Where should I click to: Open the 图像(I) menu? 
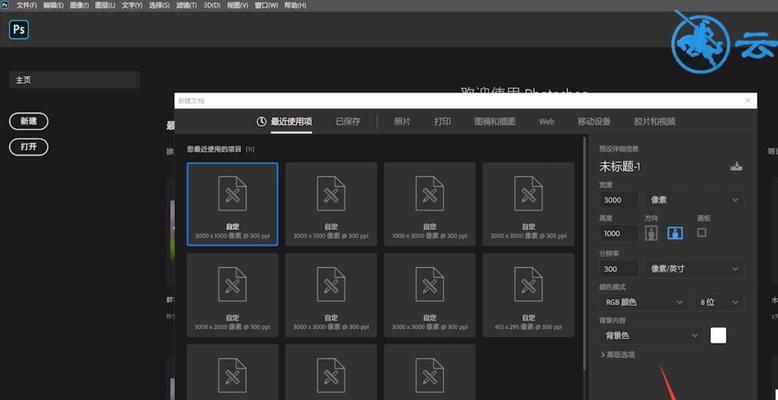coord(79,5)
